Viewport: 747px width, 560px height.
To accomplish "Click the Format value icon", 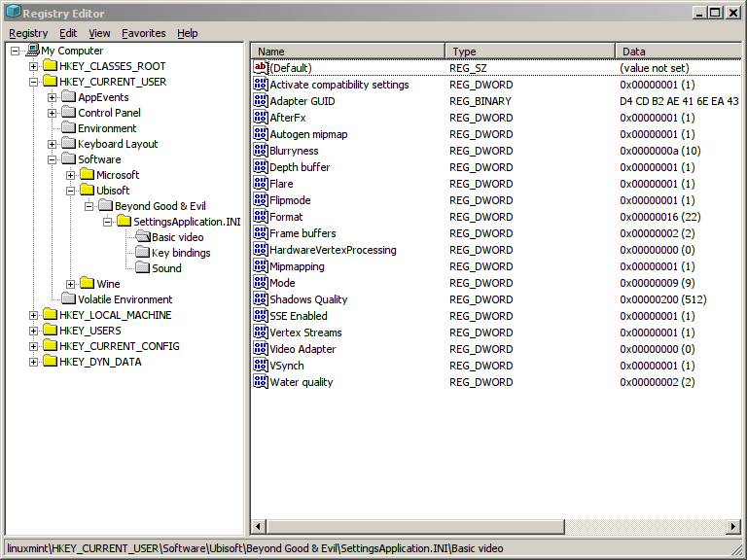I will click(261, 216).
